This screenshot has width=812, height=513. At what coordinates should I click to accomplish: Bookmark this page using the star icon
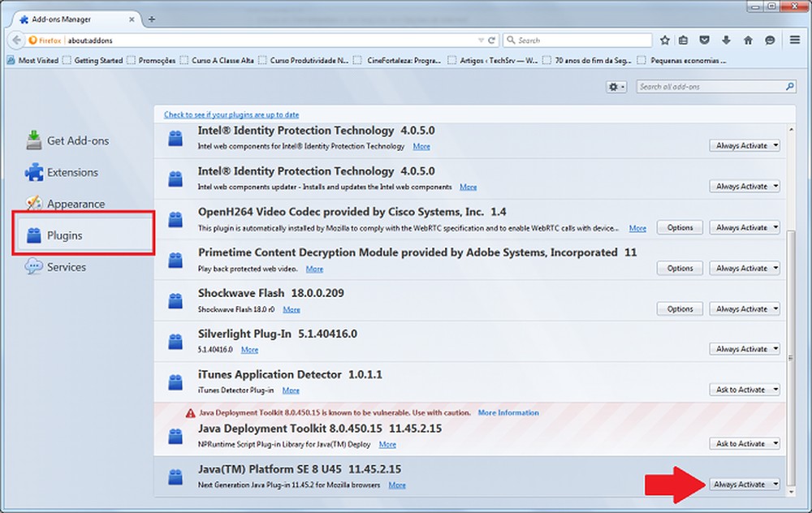pyautogui.click(x=665, y=39)
